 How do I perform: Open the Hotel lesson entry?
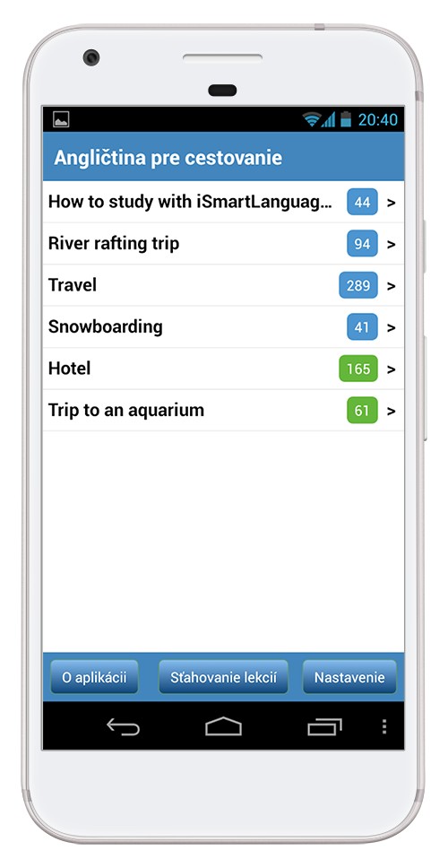[223, 369]
